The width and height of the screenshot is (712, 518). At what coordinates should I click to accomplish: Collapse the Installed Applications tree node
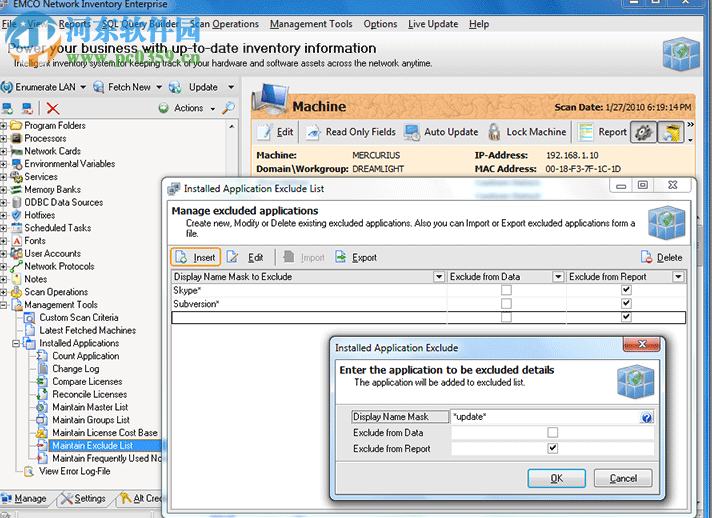(x=16, y=343)
